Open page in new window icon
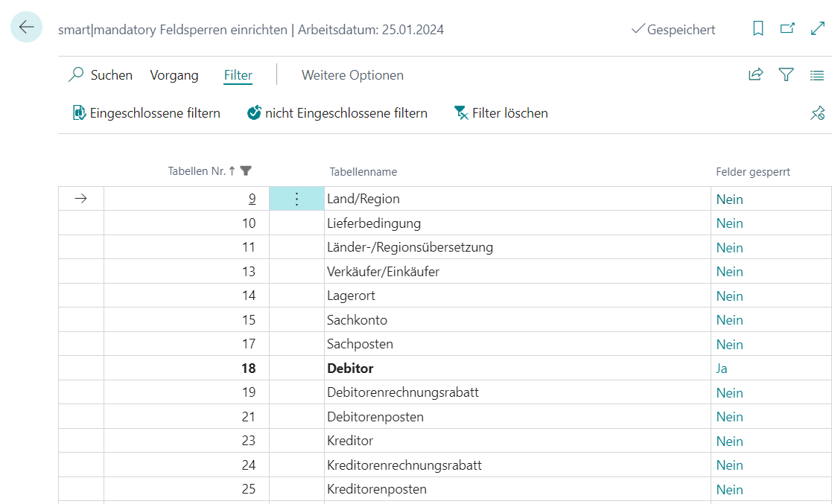Image resolution: width=832 pixels, height=504 pixels. pos(787,28)
